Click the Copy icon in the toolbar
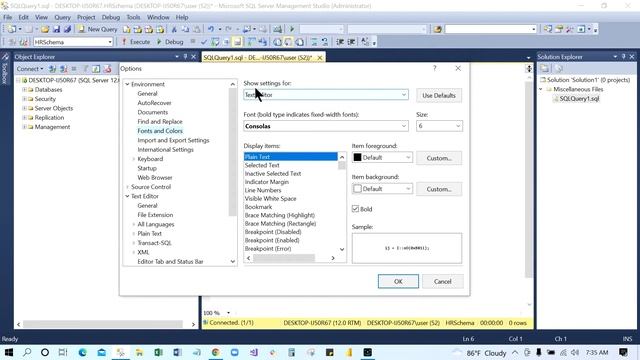The height and width of the screenshot is (360, 640). click(185, 29)
